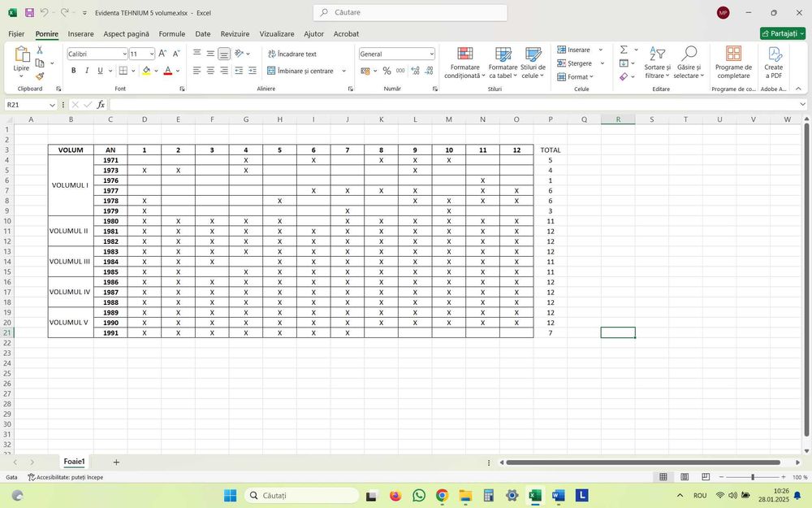Open the Inserare tab
This screenshot has height=508, width=812.
click(x=80, y=33)
